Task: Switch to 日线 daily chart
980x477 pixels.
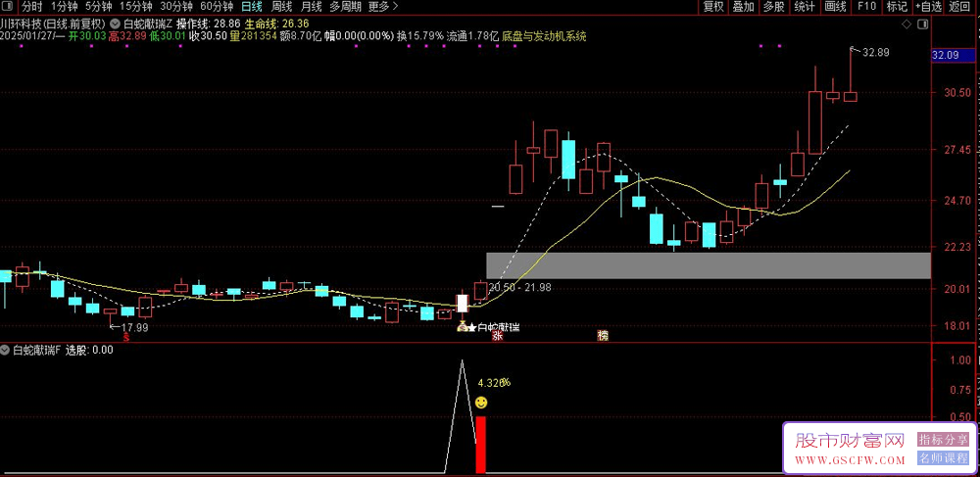Action: (x=251, y=7)
